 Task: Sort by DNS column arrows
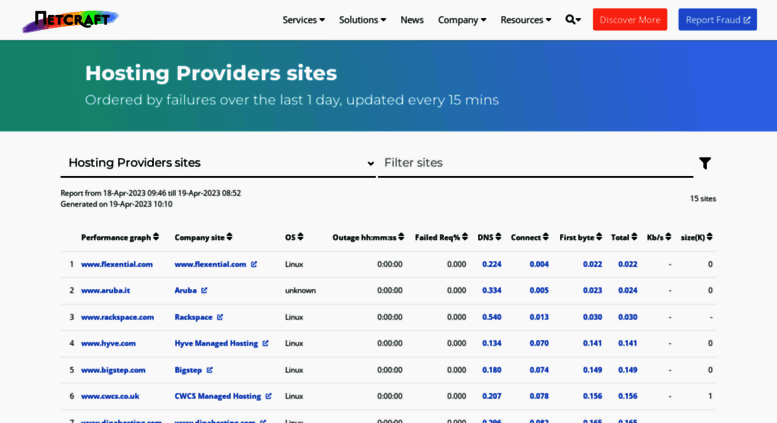tap(499, 237)
